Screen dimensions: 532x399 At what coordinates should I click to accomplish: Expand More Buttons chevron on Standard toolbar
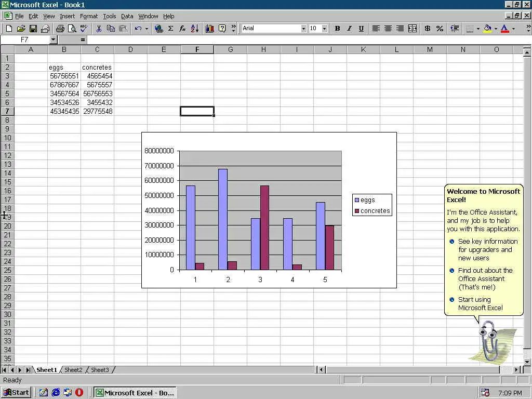coord(233,29)
